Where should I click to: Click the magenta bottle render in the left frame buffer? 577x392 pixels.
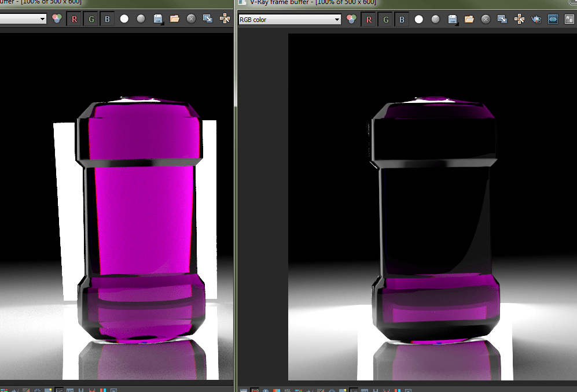coord(141,221)
